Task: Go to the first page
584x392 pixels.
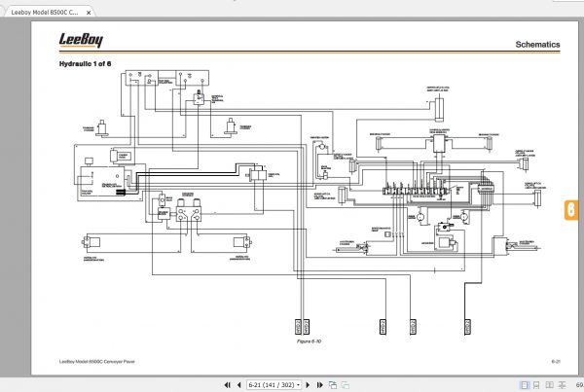Action: (x=227, y=385)
